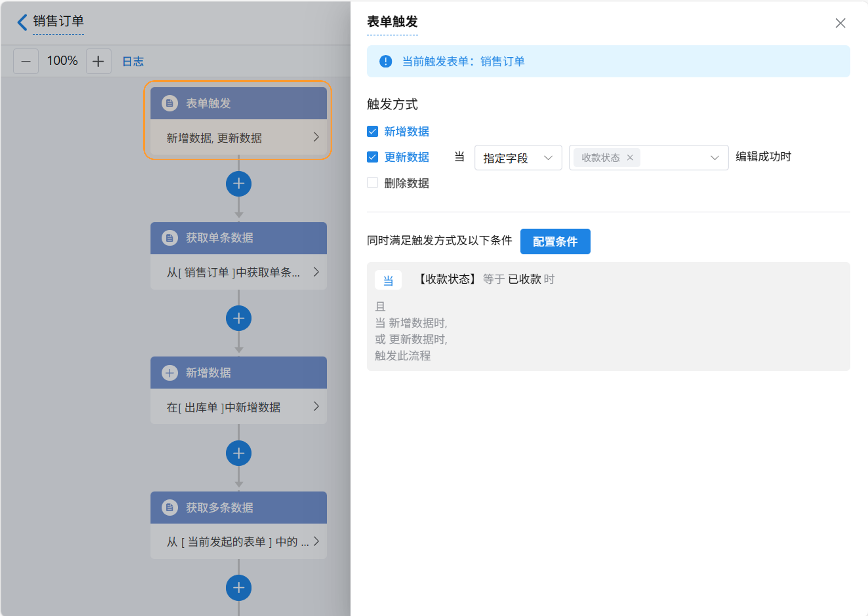Zoom in with the plus button
The width and height of the screenshot is (868, 616).
tap(98, 61)
